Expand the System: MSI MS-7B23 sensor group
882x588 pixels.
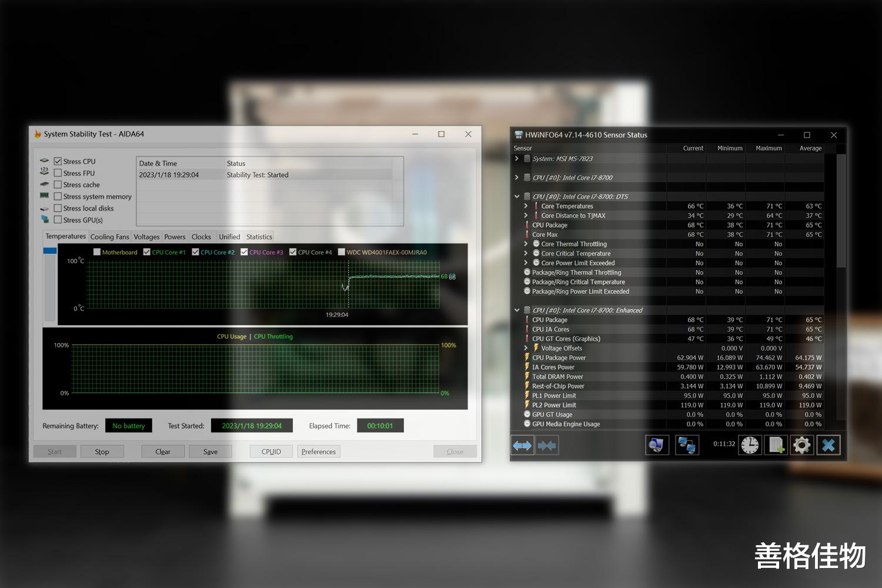[x=517, y=158]
